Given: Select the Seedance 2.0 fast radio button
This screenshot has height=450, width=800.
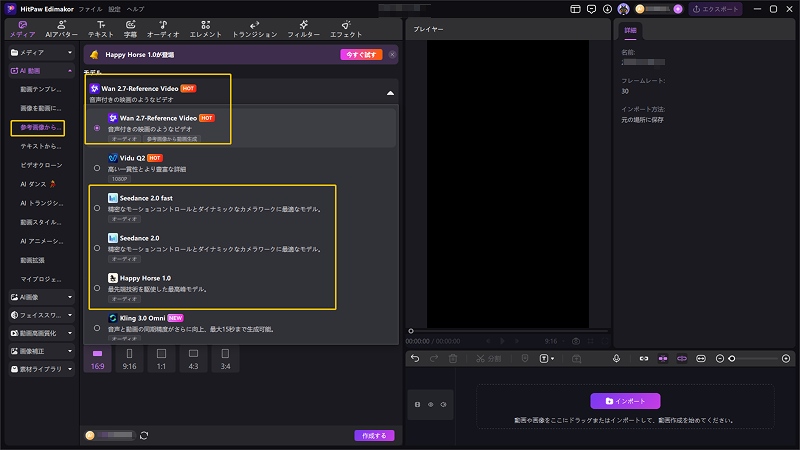Looking at the screenshot, I should click(x=97, y=208).
